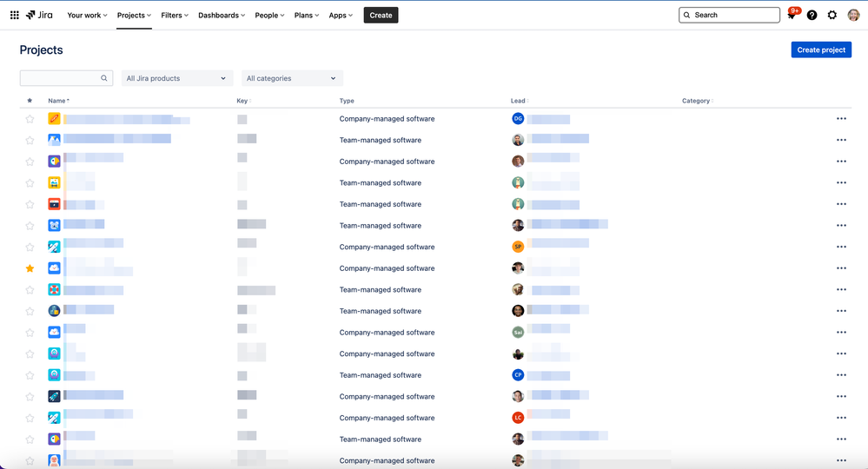
Task: Open more actions for SP-led project
Action: tap(841, 247)
